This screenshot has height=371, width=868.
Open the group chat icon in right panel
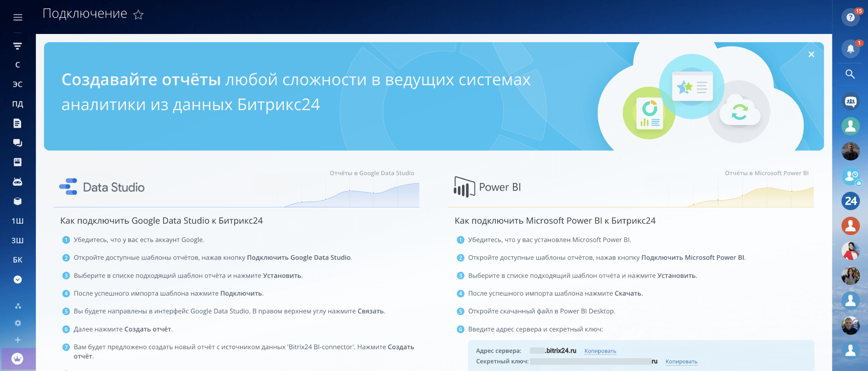(850, 102)
